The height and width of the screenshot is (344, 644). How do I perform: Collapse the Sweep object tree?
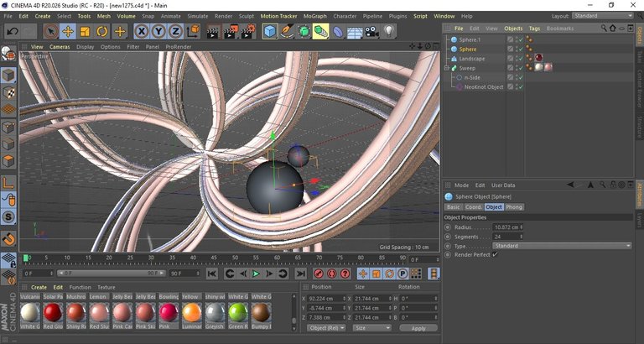[447, 68]
